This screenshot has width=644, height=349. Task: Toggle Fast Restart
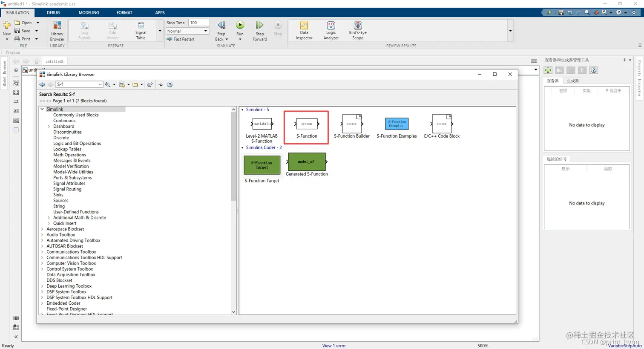181,39
